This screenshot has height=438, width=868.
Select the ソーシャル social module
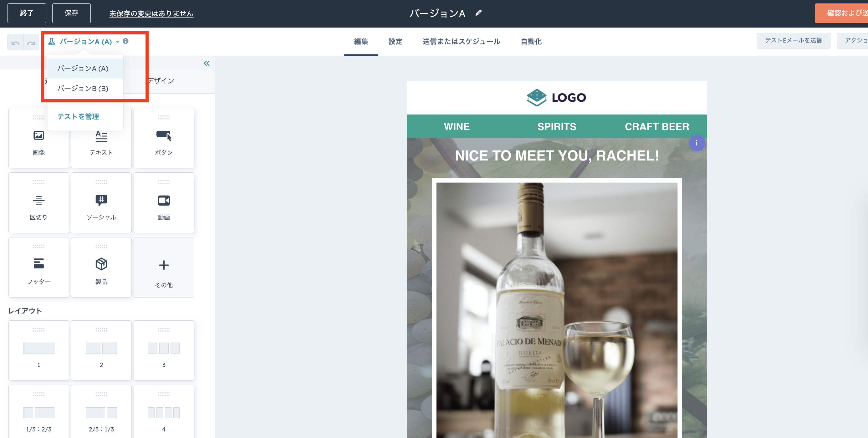click(101, 203)
